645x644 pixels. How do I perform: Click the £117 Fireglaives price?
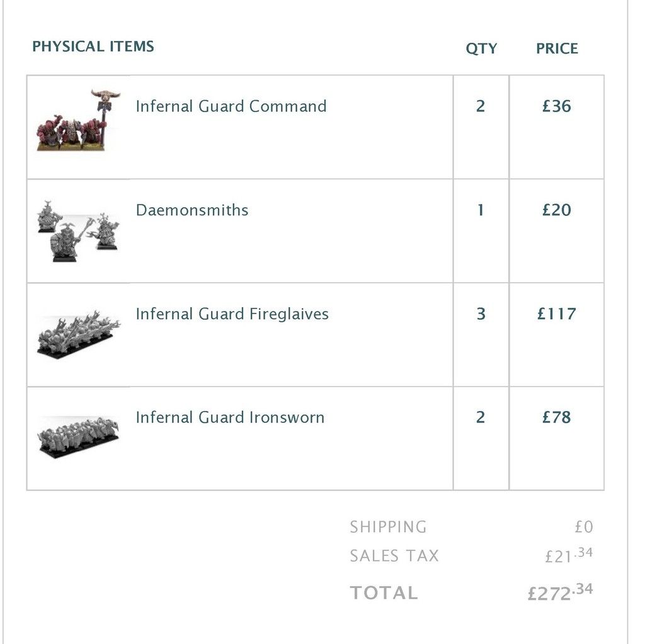click(557, 314)
